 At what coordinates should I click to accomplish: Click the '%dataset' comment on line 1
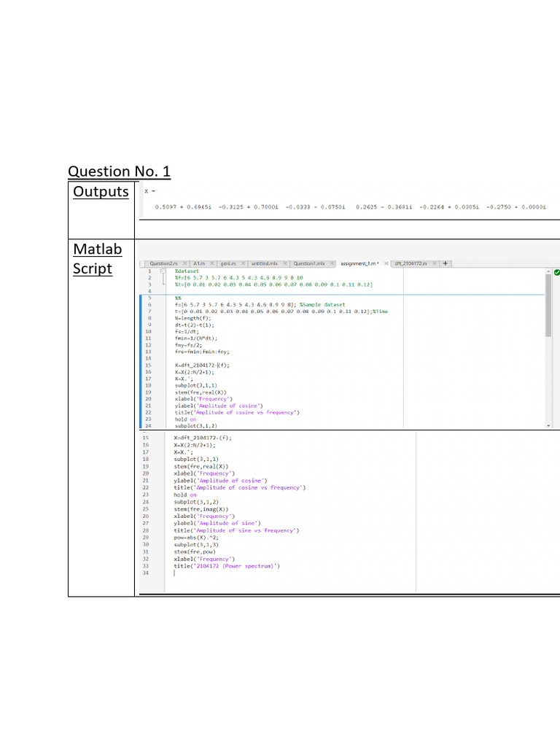[187, 271]
